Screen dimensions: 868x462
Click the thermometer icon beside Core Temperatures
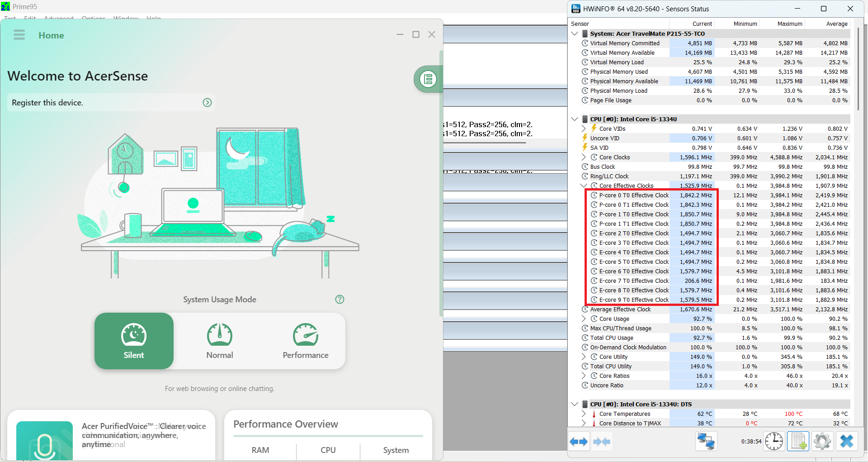[594, 414]
